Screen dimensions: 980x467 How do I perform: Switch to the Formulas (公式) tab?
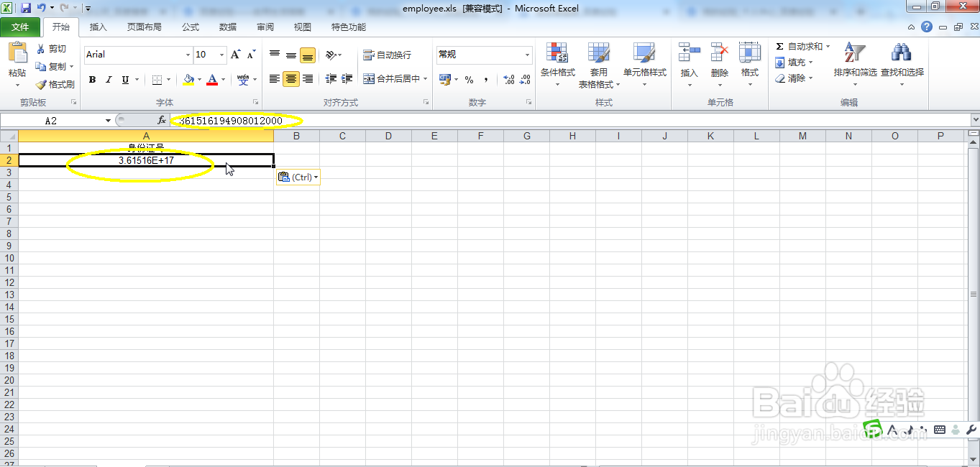pos(191,27)
